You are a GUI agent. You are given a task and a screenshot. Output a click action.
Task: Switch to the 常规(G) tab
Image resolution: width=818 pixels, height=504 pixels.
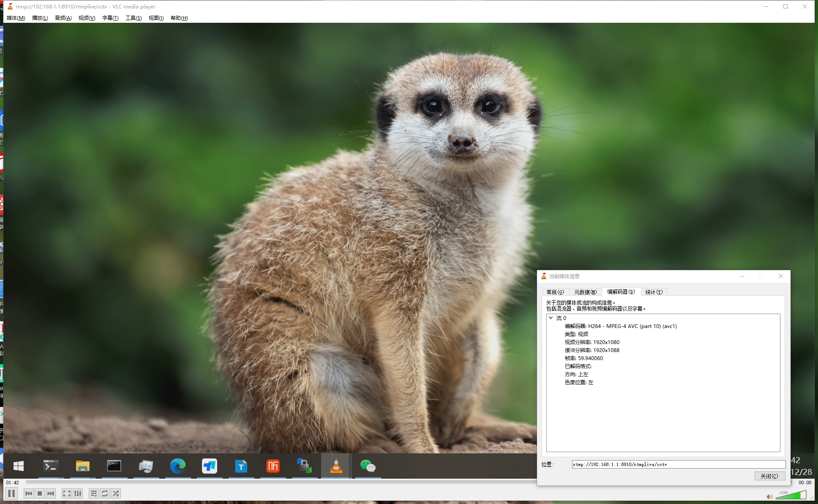pyautogui.click(x=555, y=292)
